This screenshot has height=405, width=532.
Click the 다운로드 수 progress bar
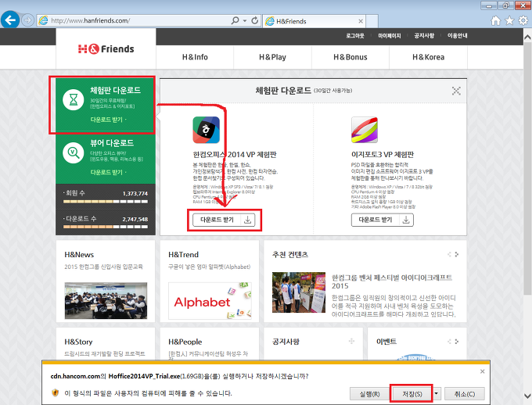[x=106, y=227]
